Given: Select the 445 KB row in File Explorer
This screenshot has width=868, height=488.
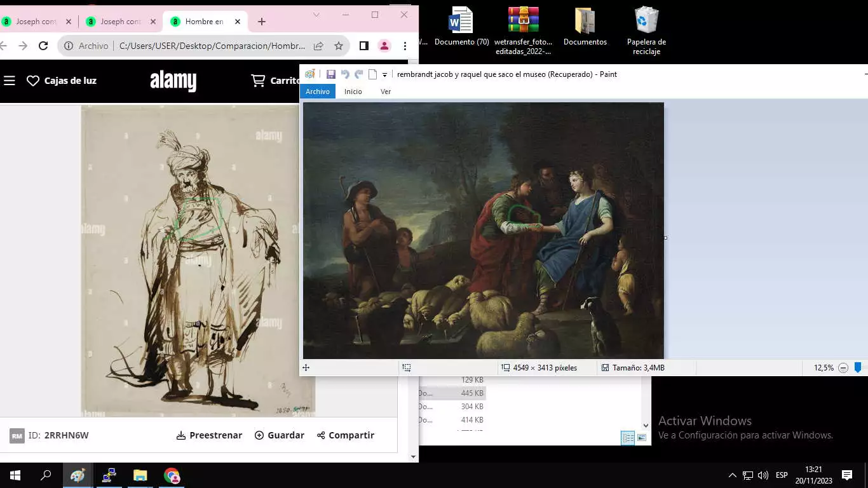Looking at the screenshot, I should (452, 393).
